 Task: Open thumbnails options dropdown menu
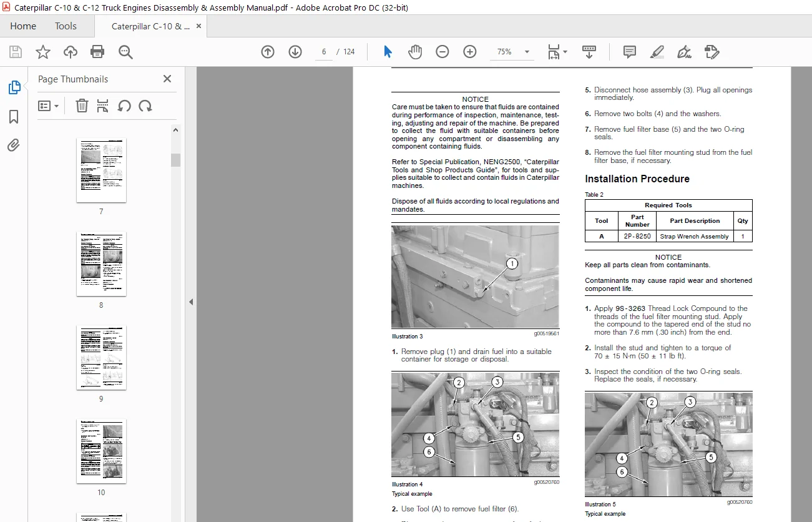pos(49,106)
